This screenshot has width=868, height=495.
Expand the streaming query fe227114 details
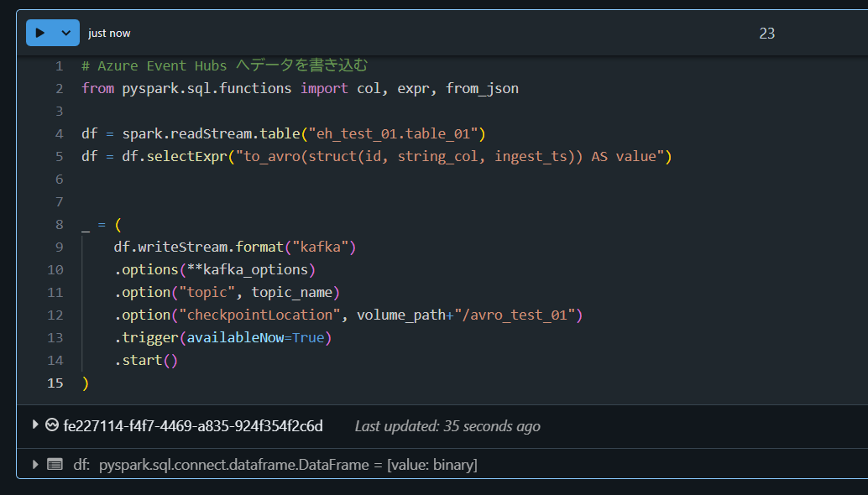(35, 425)
